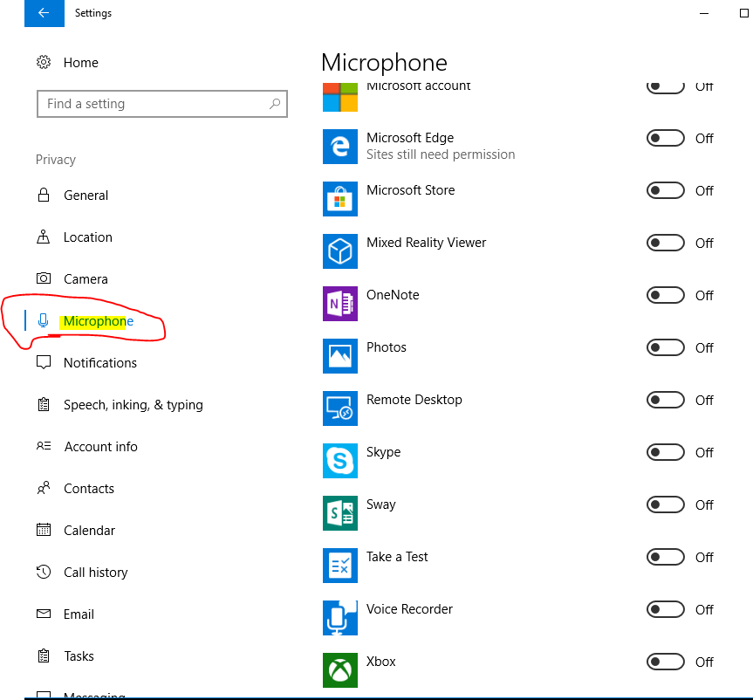Screen dimensions: 753x700
Task: Click the Microsoft account logo icon
Action: (x=340, y=97)
